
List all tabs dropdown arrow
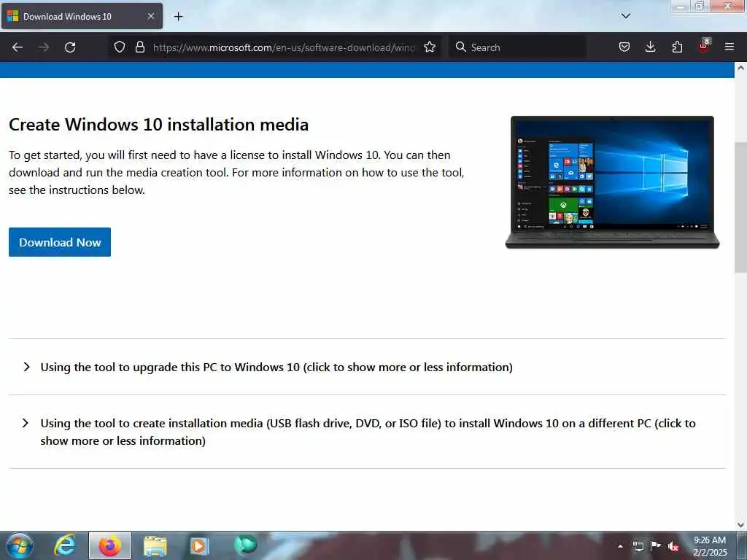coord(625,16)
